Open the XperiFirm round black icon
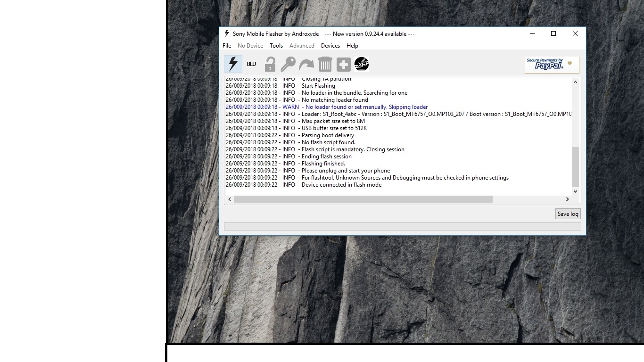644x362 pixels. (x=362, y=64)
